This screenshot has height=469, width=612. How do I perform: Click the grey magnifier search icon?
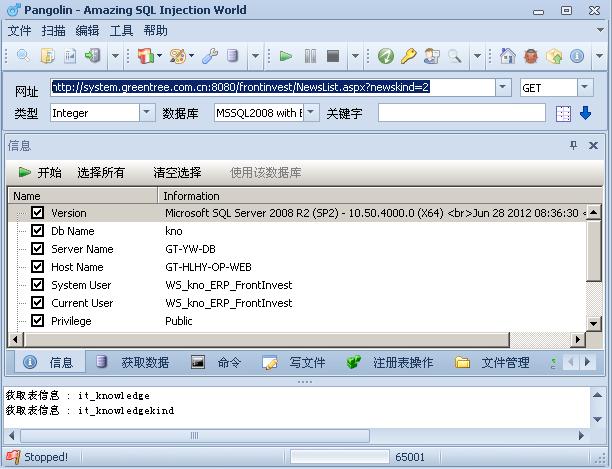coord(454,56)
